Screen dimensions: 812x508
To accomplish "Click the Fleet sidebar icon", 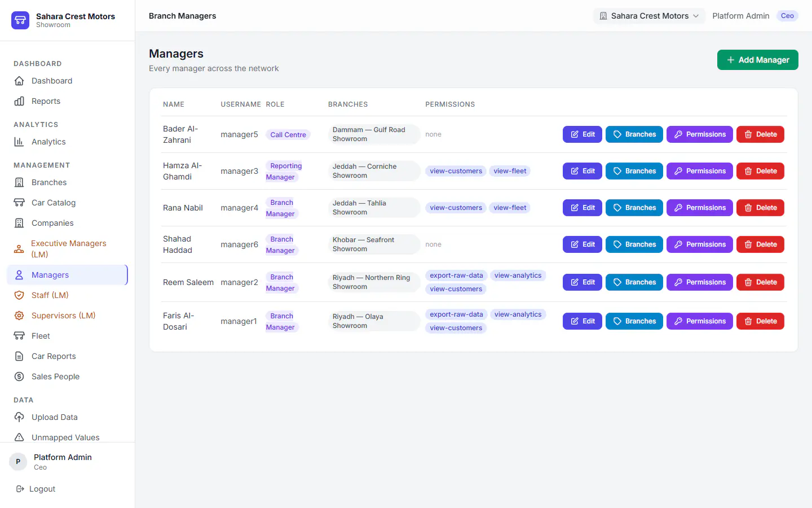I will [x=19, y=336].
